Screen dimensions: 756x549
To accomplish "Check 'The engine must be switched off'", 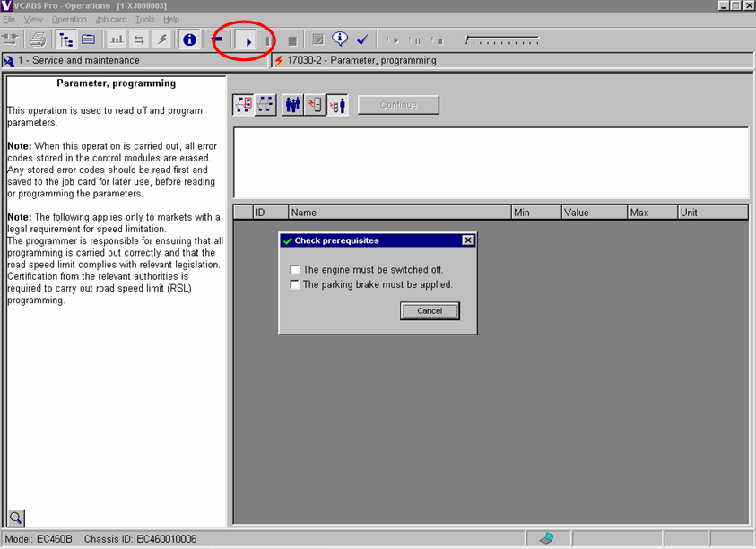I will coord(294,270).
